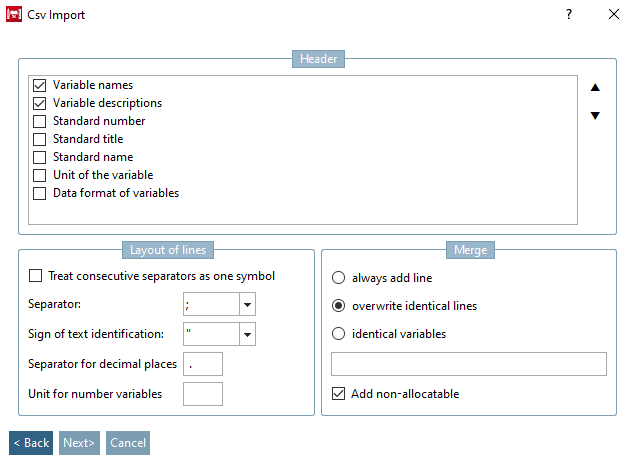
Task: Open the Separator dropdown
Action: 248,304
